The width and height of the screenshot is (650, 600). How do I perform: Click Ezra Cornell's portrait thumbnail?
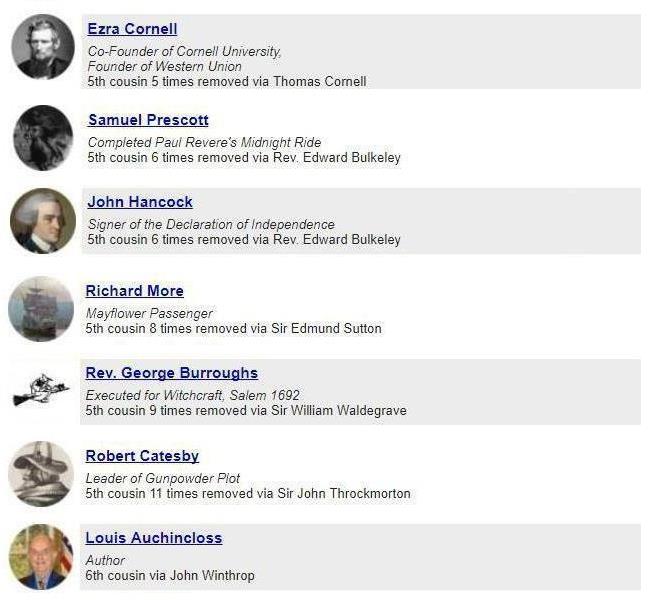[x=43, y=47]
